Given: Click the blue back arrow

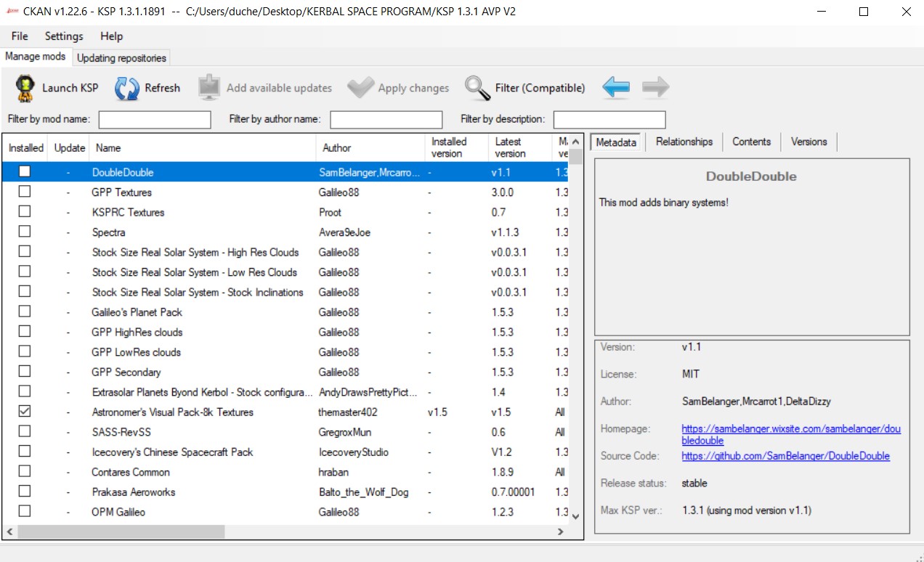Looking at the screenshot, I should [616, 88].
